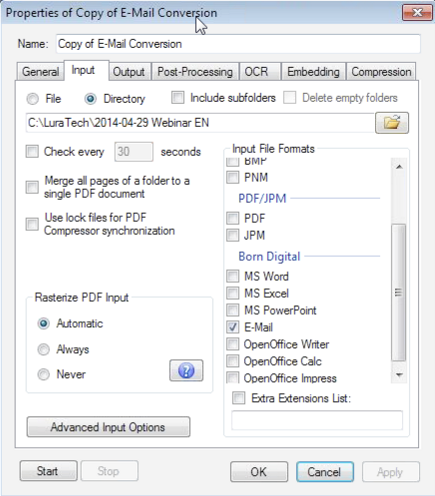Click the Start button
Image resolution: width=435 pixels, height=496 pixels.
[x=48, y=471]
